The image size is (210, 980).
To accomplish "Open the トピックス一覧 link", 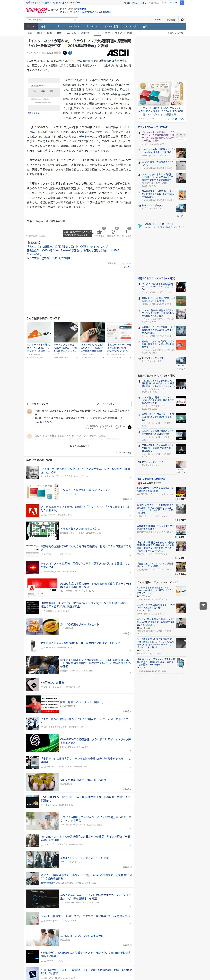I will pos(175,33).
